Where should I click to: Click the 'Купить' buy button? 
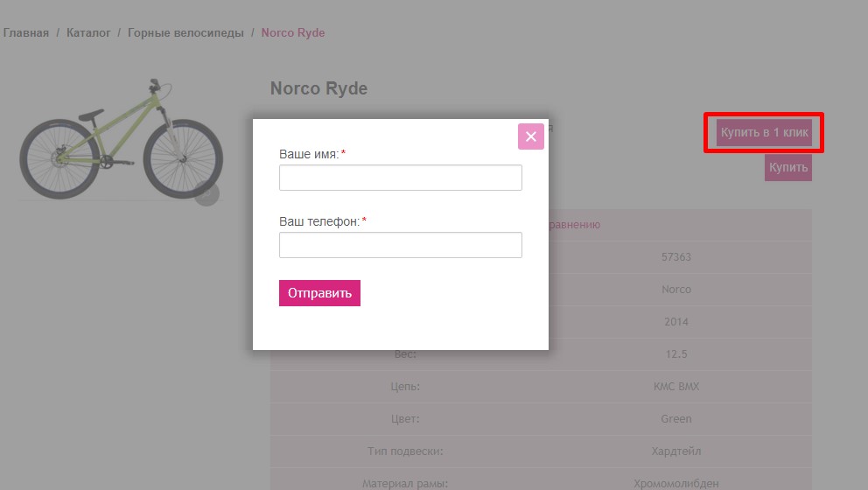[788, 167]
